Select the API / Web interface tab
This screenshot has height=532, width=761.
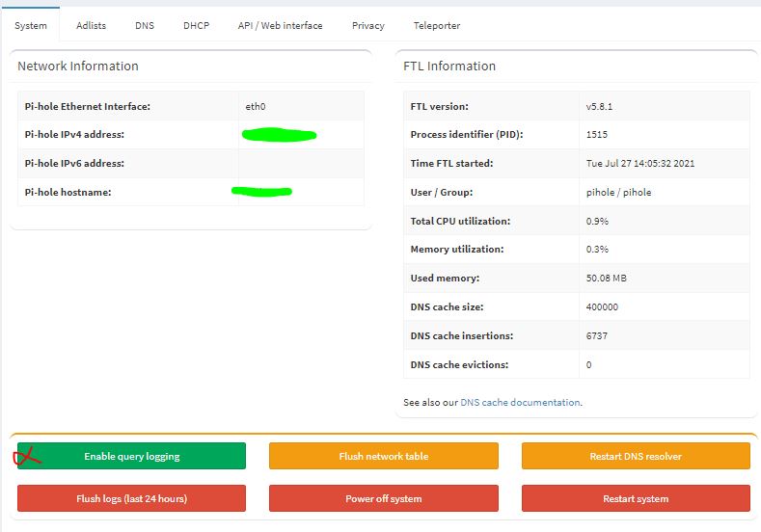[280, 25]
